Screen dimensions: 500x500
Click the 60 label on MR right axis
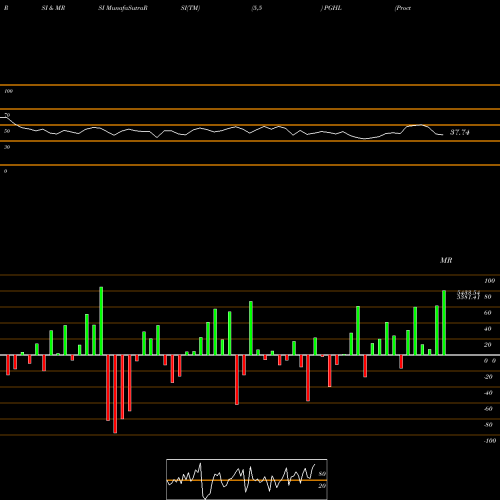pyautogui.click(x=487, y=313)
